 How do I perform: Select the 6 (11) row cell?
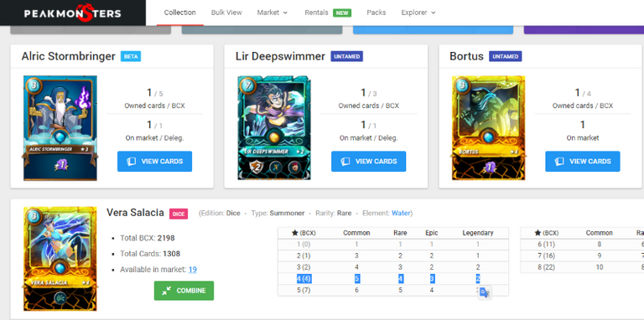pos(546,244)
